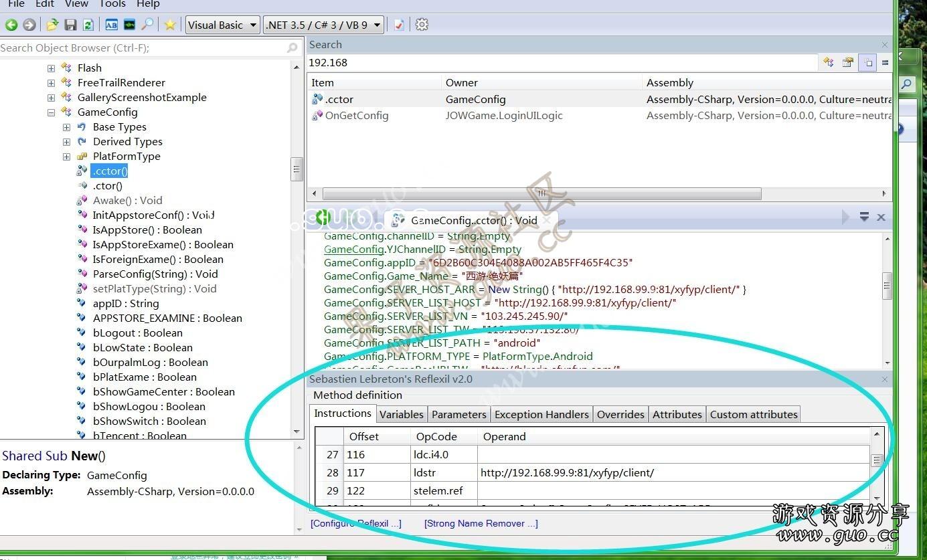Viewport: 927px width, 560px height.
Task: Switch to the Exception Handlers tab
Action: 541,414
